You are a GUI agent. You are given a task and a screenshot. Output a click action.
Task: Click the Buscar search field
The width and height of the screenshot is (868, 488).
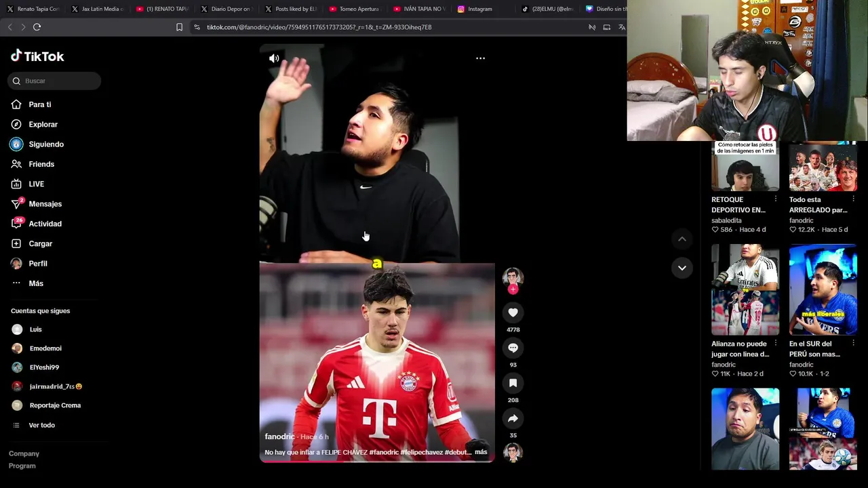[x=54, y=81]
